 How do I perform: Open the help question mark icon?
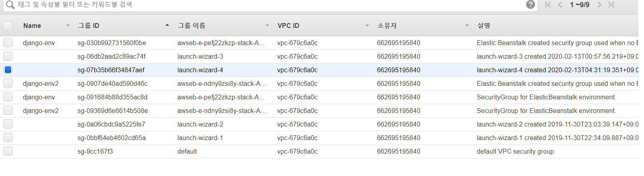tap(531, 4)
